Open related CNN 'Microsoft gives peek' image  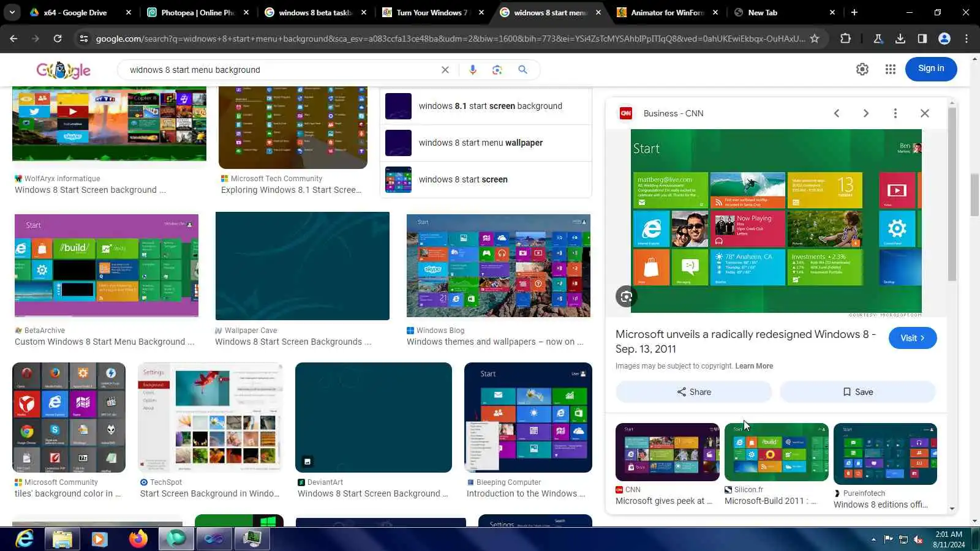tap(668, 452)
